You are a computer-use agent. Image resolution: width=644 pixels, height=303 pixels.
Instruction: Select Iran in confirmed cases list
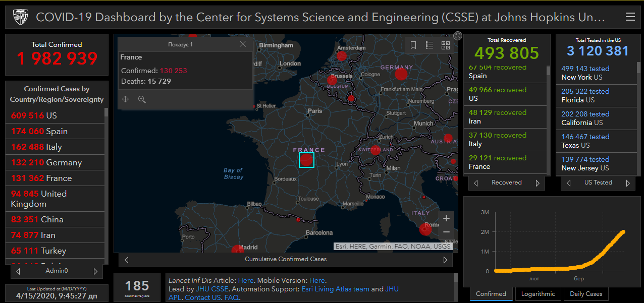(x=55, y=235)
